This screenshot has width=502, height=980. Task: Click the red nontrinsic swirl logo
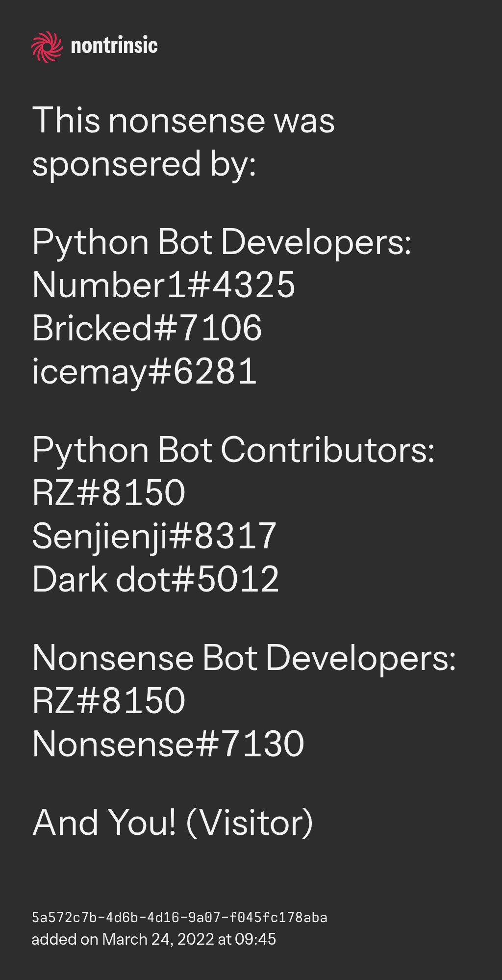click(47, 47)
